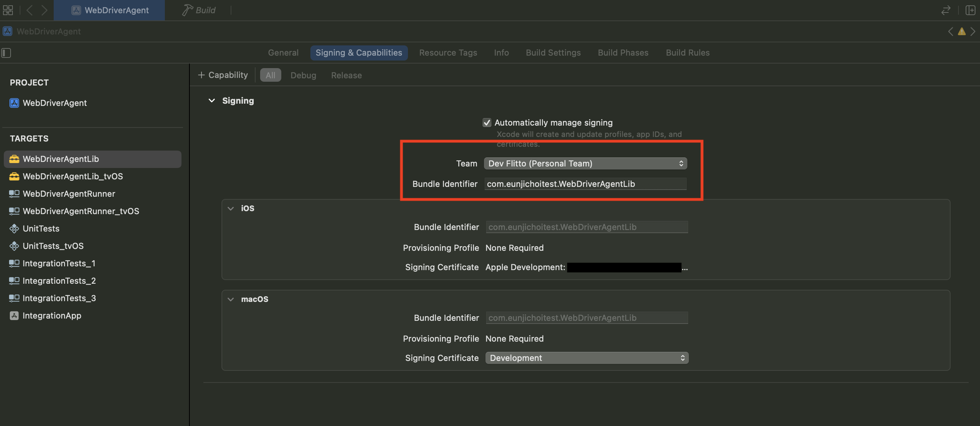This screenshot has width=980, height=426.
Task: Open the Resource Tags tab
Action: coord(448,53)
